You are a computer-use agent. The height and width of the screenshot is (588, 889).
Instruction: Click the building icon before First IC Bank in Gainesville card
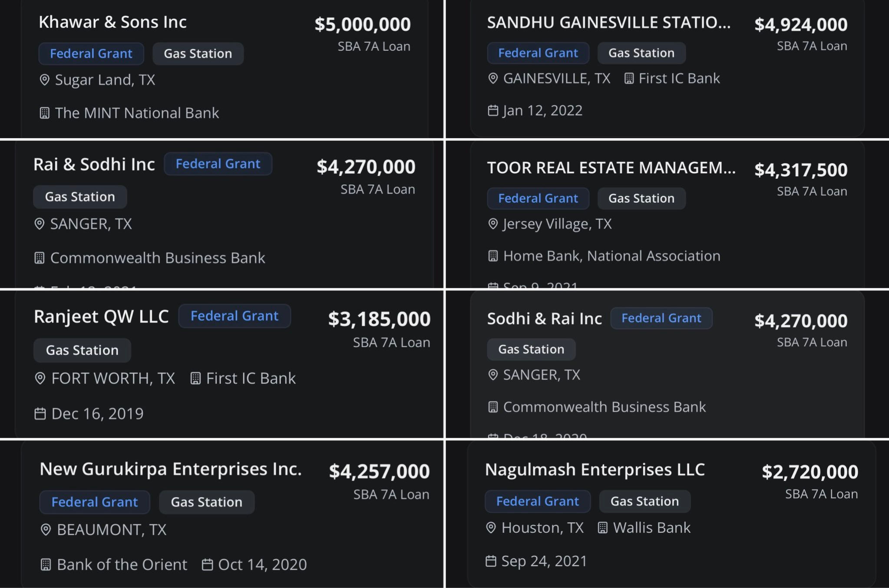(628, 79)
